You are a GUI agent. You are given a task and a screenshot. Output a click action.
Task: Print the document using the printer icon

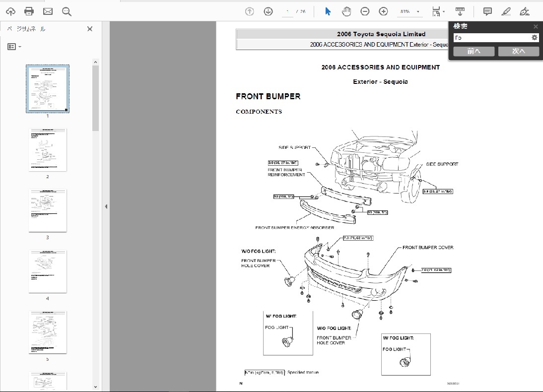[x=29, y=11]
